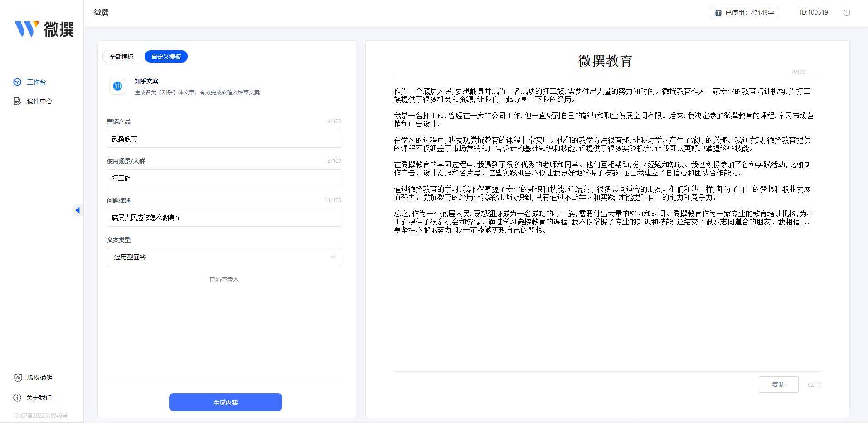Click the 生成内容 button
The height and width of the screenshot is (423, 868).
225,402
